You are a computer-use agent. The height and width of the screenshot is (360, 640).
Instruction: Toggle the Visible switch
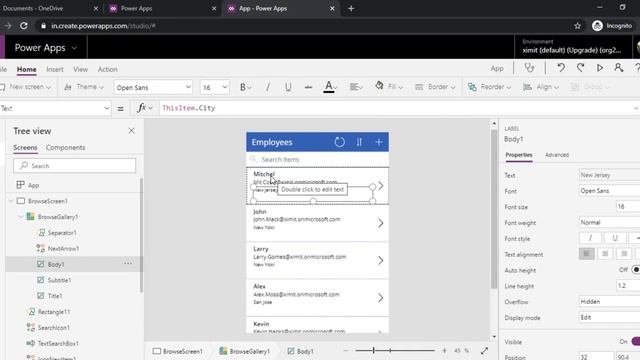636,341
